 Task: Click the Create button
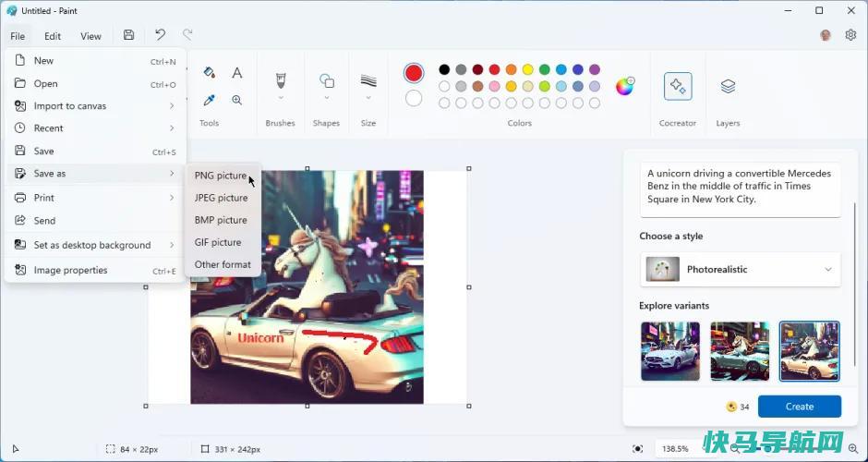[800, 407]
